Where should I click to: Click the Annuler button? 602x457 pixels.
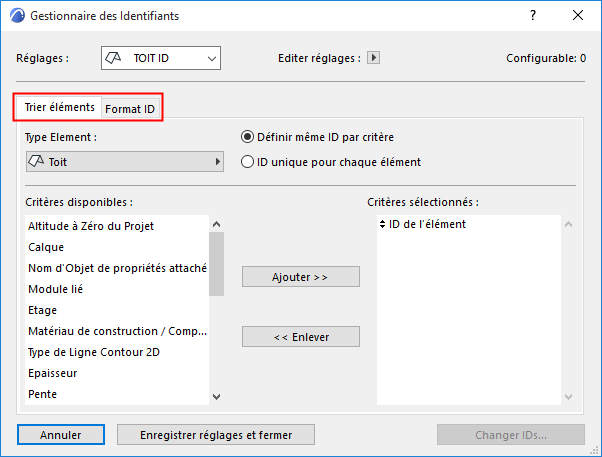point(61,434)
